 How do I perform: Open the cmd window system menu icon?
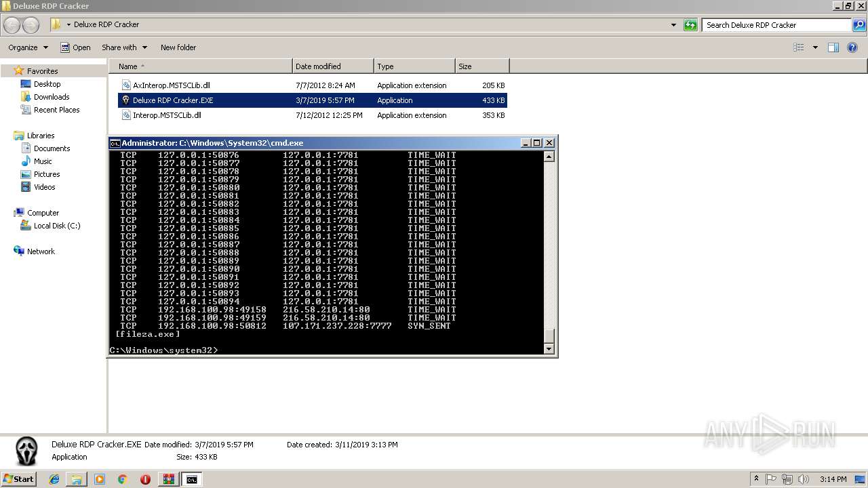(x=115, y=143)
